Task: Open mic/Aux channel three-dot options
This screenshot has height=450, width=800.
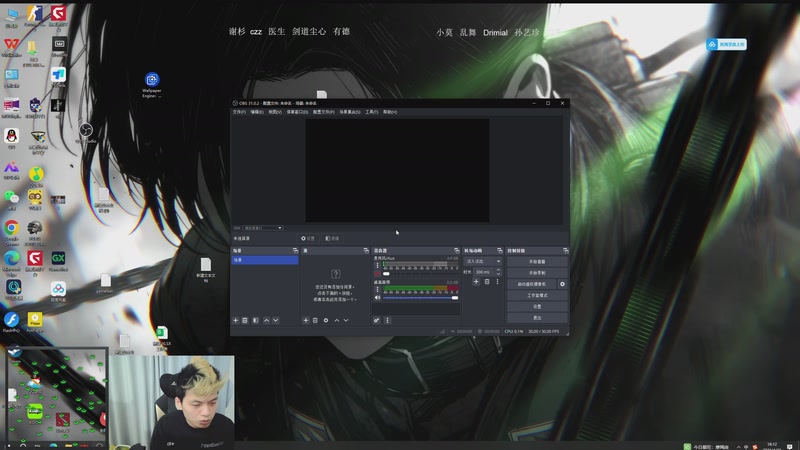Action: click(378, 265)
